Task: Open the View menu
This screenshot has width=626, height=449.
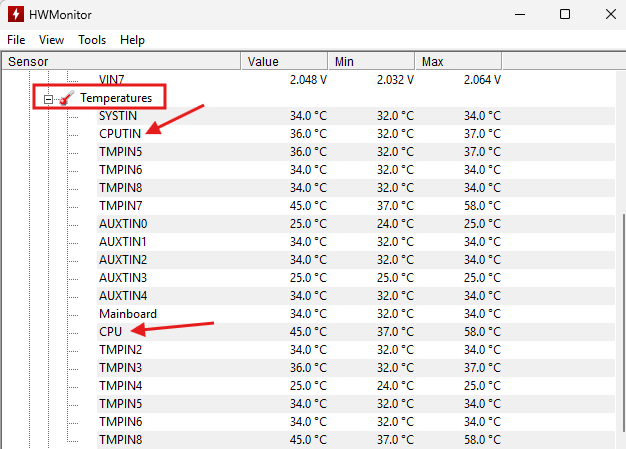Action: click(x=51, y=40)
